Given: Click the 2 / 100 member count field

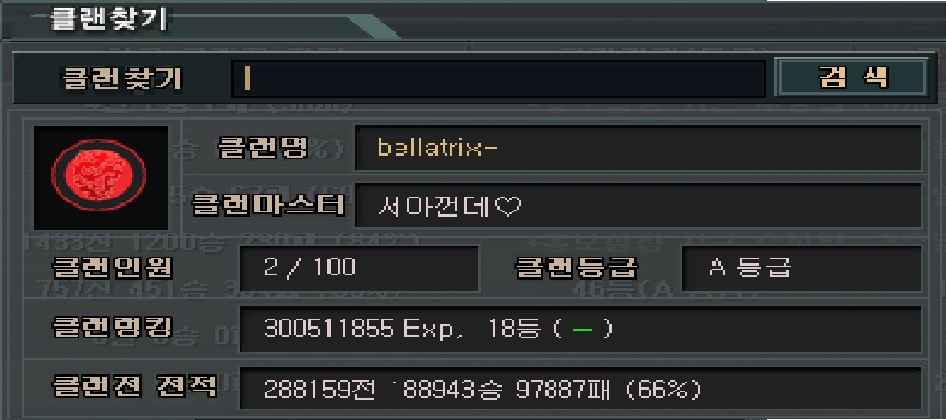Looking at the screenshot, I should tap(359, 269).
